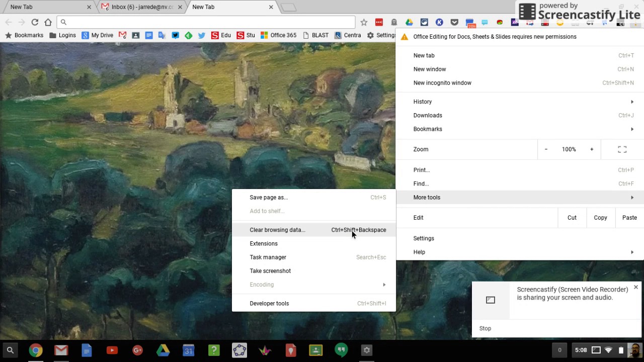Choose Take screenshot
Screen dimensions: 644x362
coord(314,271)
